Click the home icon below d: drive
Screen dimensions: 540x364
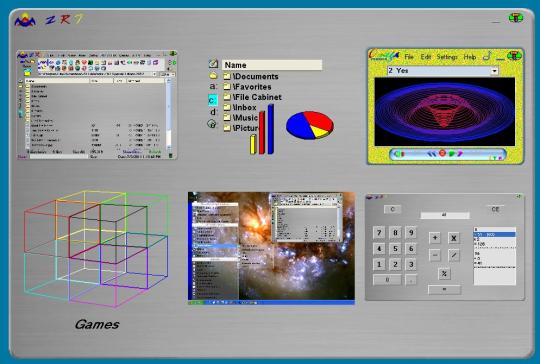pyautogui.click(x=212, y=124)
